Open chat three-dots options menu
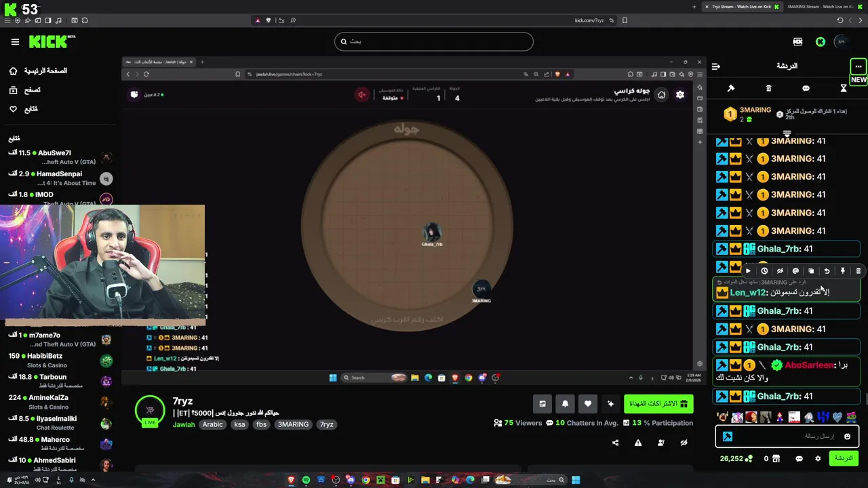Viewport: 868px width, 488px height. 859,66
